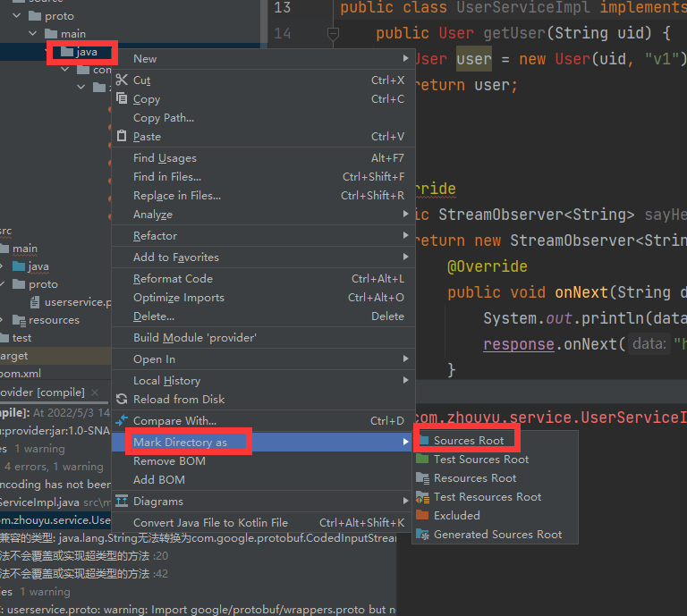Click the Reload from Disk icon

[x=122, y=399]
